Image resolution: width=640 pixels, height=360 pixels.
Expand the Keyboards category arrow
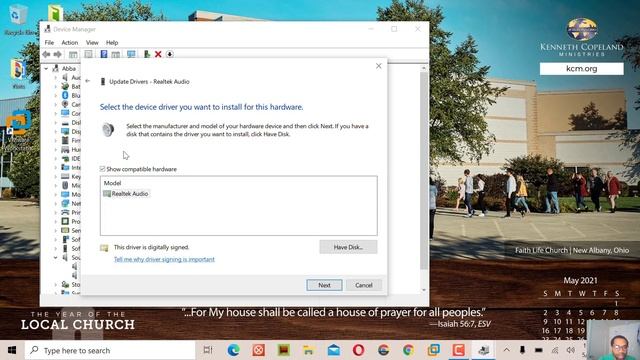56,176
